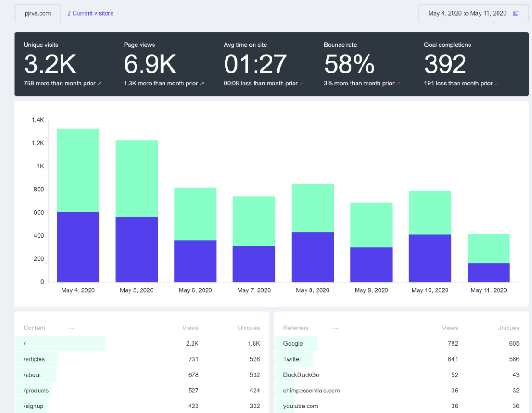The height and width of the screenshot is (413, 532).
Task: Select the /about content row
Action: (142, 375)
